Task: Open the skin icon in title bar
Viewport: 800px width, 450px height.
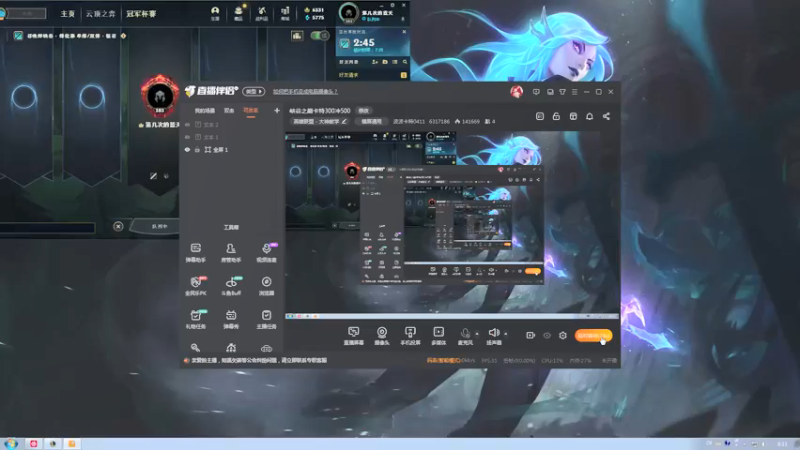Action: coord(562,92)
